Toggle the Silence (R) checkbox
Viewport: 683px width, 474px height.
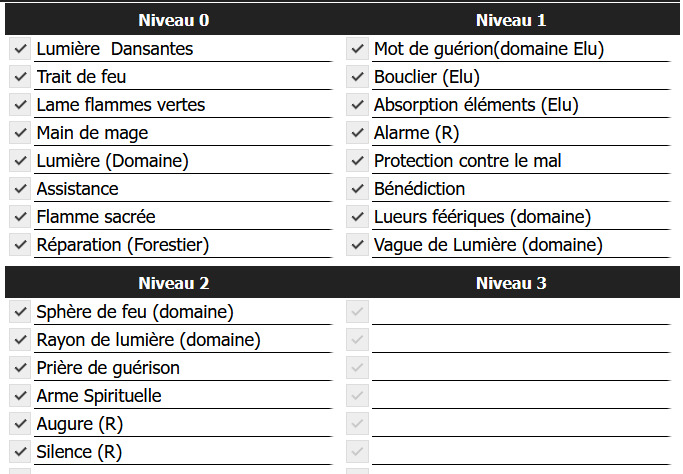tap(19, 452)
